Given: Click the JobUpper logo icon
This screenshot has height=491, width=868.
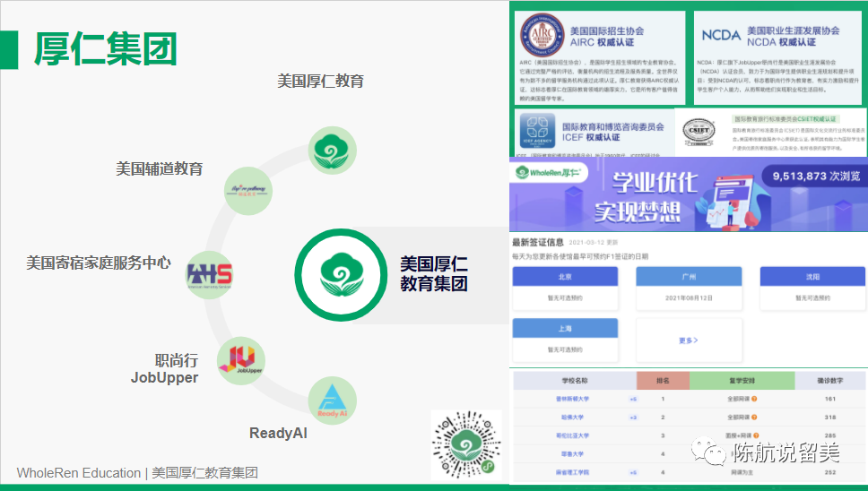Looking at the screenshot, I should pyautogui.click(x=241, y=359).
